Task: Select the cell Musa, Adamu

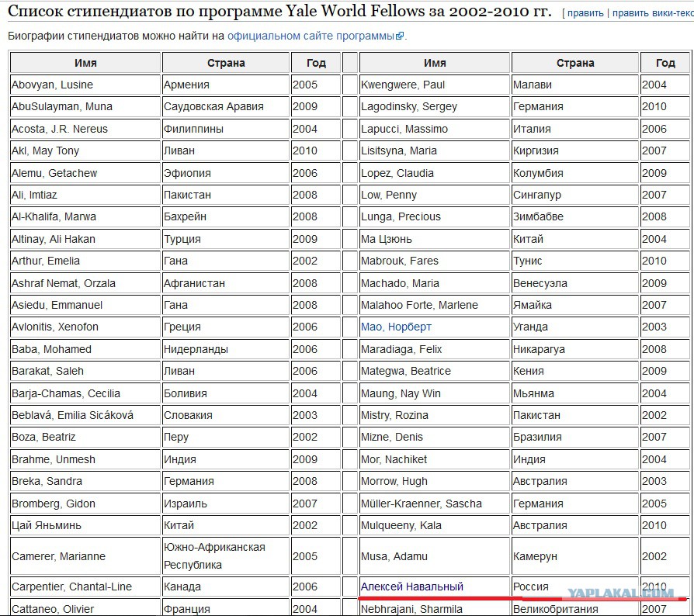Action: (435, 555)
